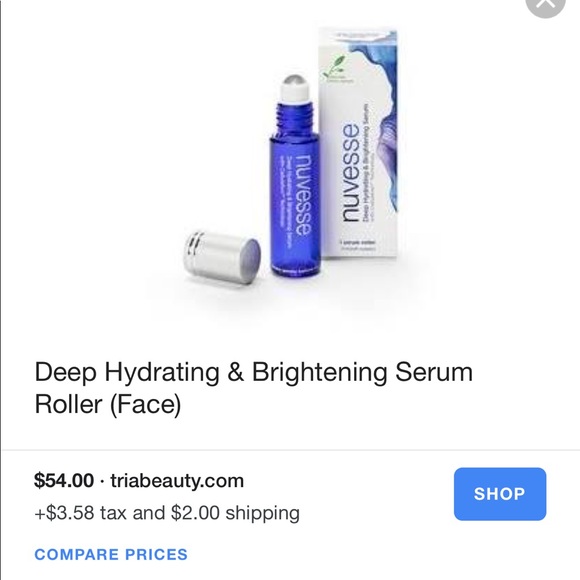Click the word "Brightening" in the product title
This screenshot has width=580, height=580.
319,372
